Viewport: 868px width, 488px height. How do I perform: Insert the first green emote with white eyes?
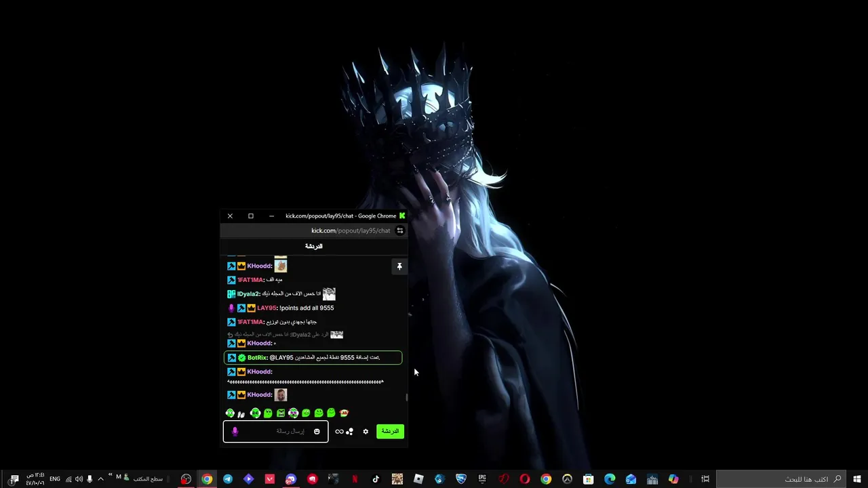click(231, 413)
